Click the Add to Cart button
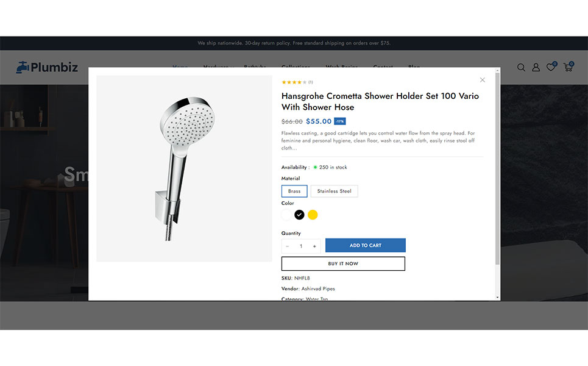Viewport: 588px width, 366px height. pos(365,245)
